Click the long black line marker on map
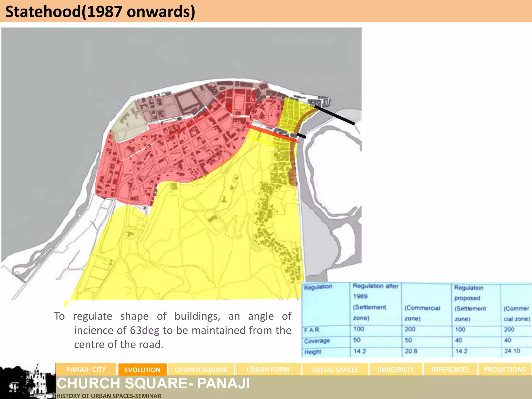Image resolution: width=532 pixels, height=399 pixels. tap(335, 115)
